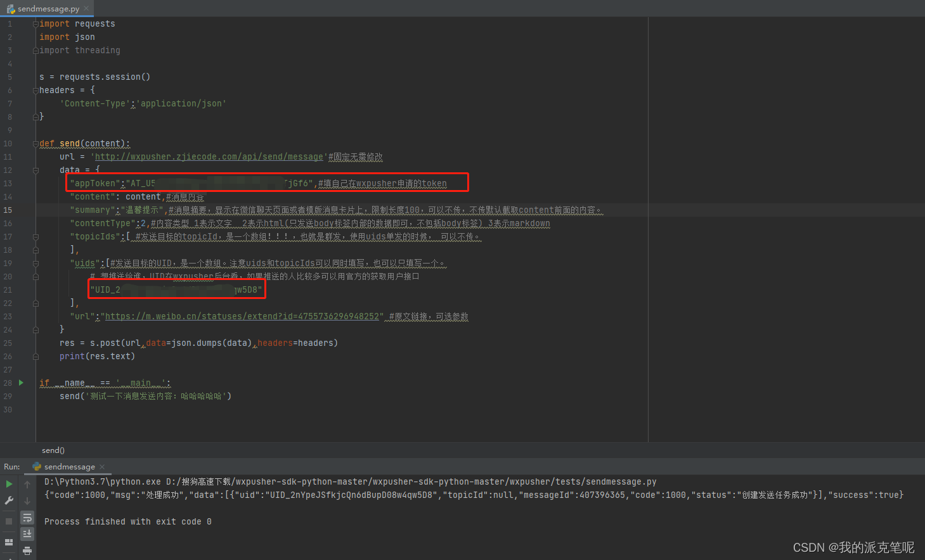The width and height of the screenshot is (925, 560).
Task: Click fold marker at line 20 comment
Action: 36,277
